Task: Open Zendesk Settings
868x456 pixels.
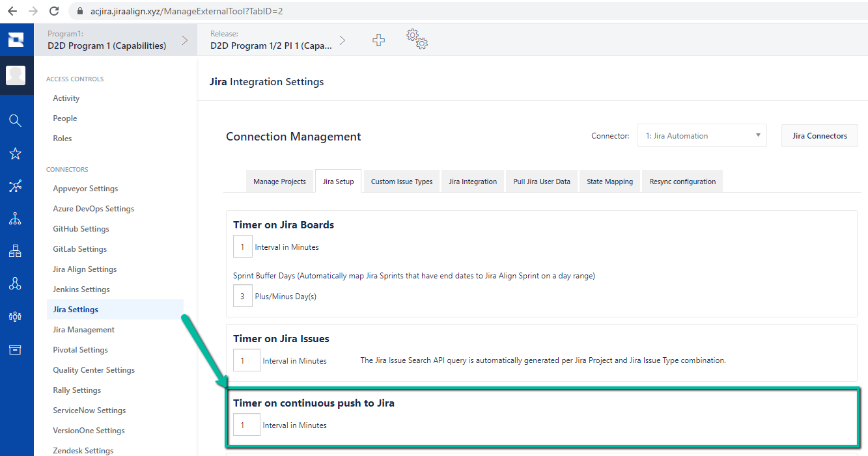Action: click(x=83, y=451)
